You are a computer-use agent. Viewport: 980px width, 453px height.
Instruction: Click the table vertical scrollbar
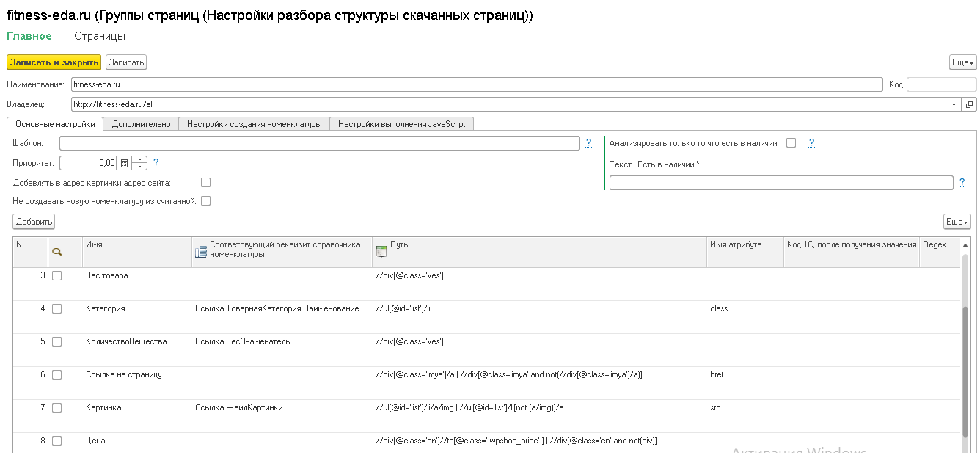(965, 352)
